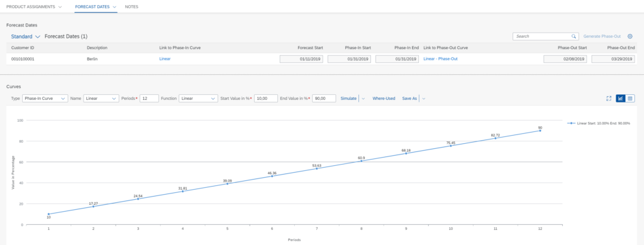Click the Phase-Out End date 03/29/2019 field

click(613, 59)
